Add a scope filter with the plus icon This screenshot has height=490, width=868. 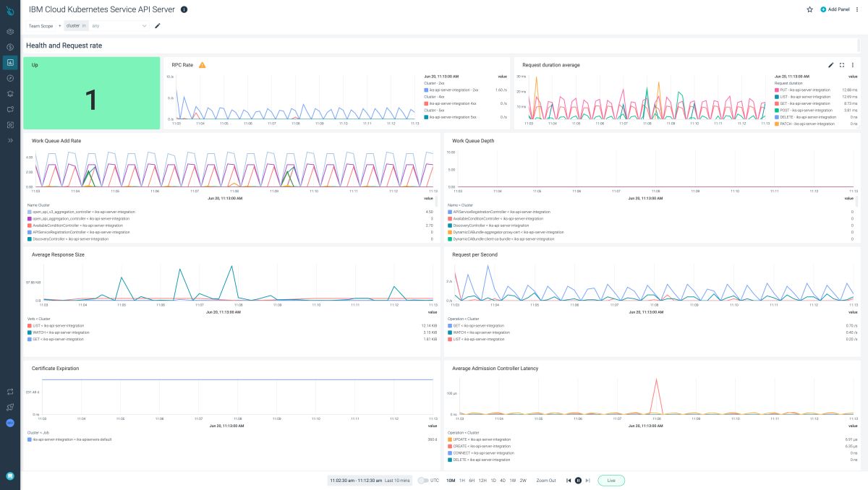(x=59, y=26)
